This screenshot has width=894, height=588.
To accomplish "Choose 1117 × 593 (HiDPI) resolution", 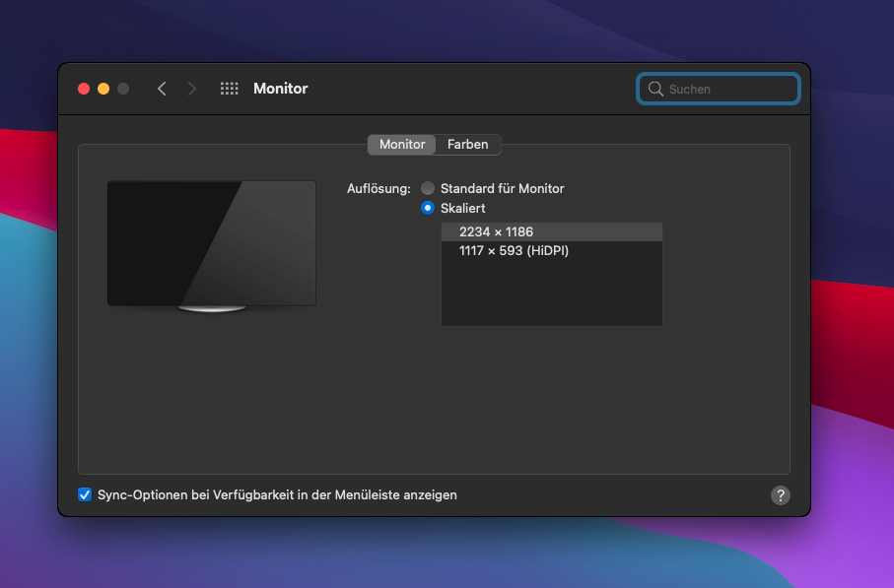I will coord(551,251).
